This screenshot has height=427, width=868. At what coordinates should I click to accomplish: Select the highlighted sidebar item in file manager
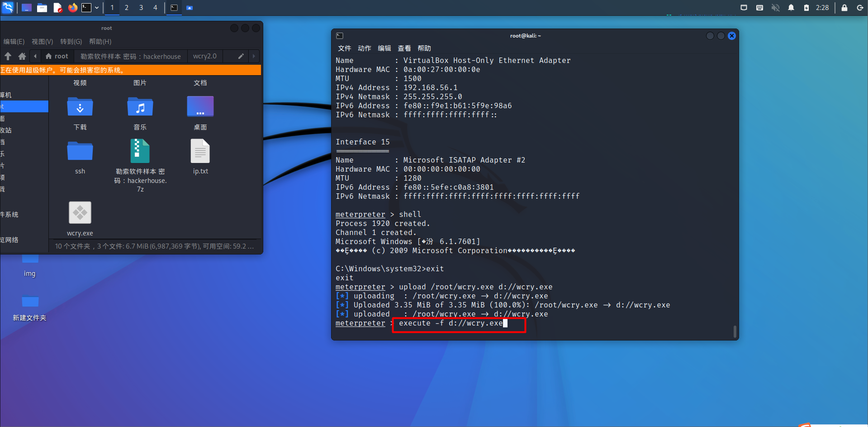[x=24, y=106]
